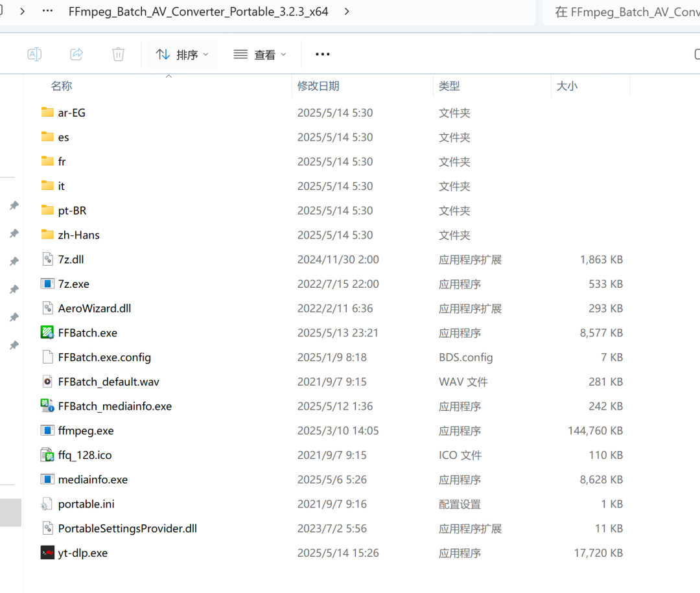700x593 pixels.
Task: Select the mediainfo.exe application icon
Action: click(47, 479)
